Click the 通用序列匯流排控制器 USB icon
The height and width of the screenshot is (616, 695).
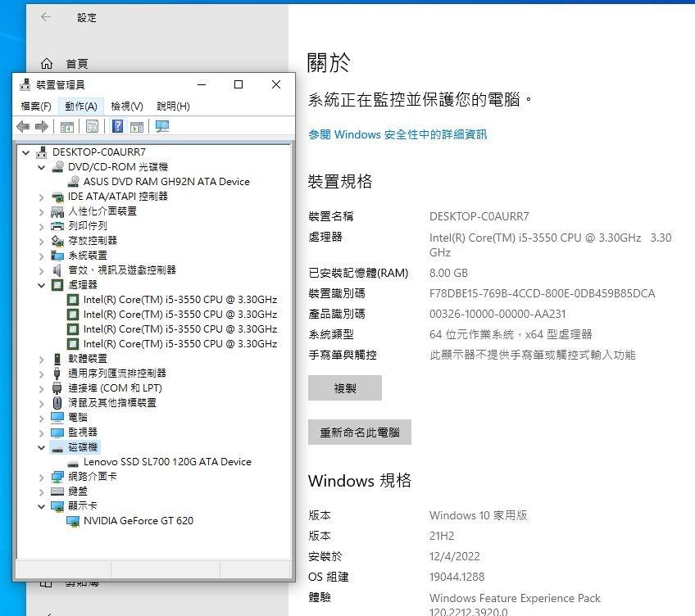(x=57, y=374)
